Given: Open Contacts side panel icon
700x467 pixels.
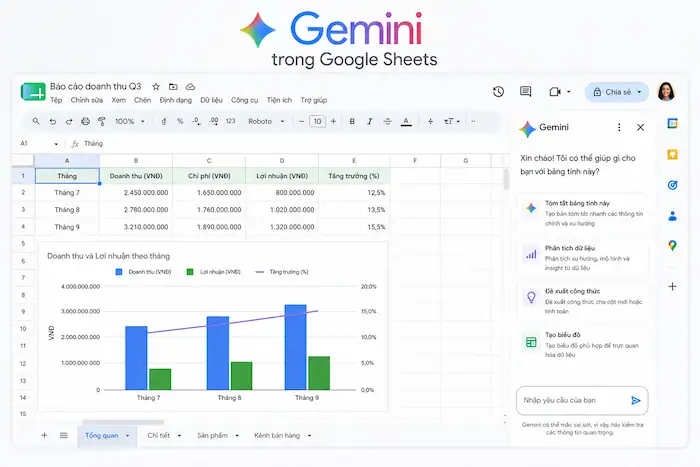Looking at the screenshot, I should (672, 216).
